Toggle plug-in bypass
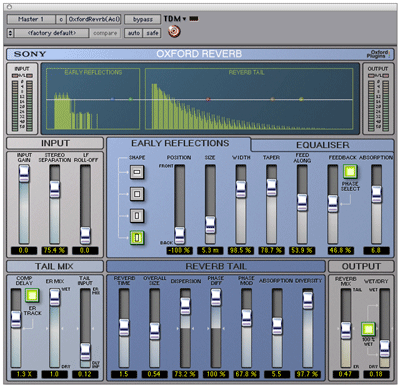 [x=143, y=19]
